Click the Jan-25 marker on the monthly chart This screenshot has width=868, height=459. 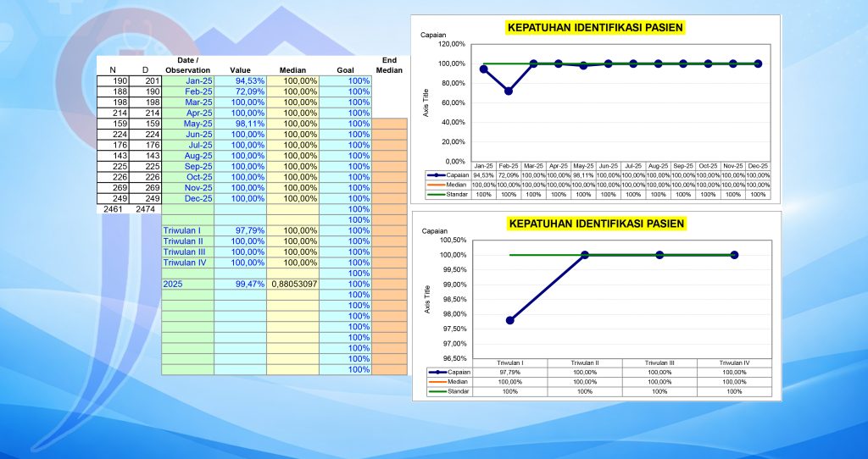[x=483, y=69]
